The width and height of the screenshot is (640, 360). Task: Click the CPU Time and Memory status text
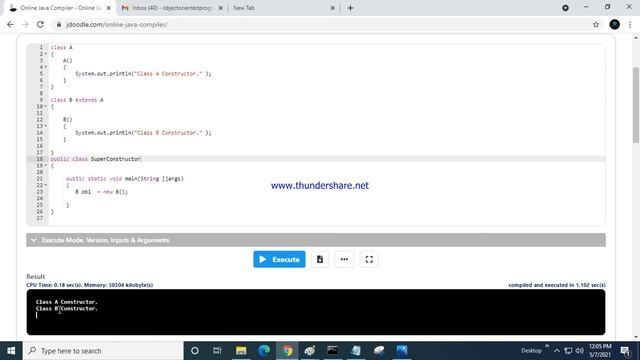point(90,285)
